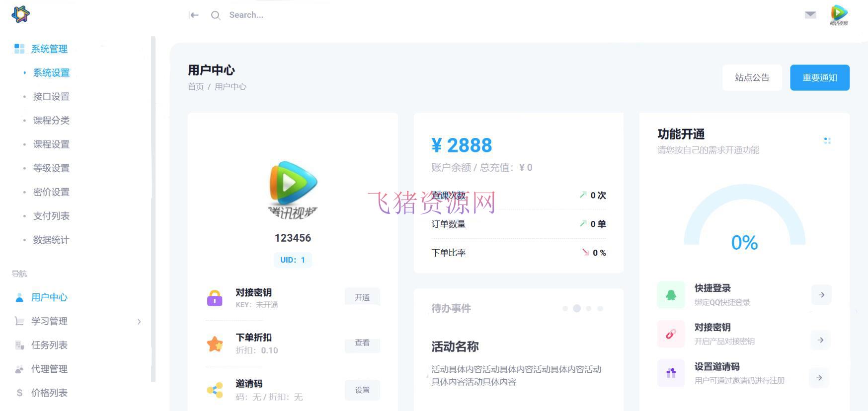This screenshot has height=411, width=868.
Task: Click the search magnifier icon
Action: pos(216,15)
